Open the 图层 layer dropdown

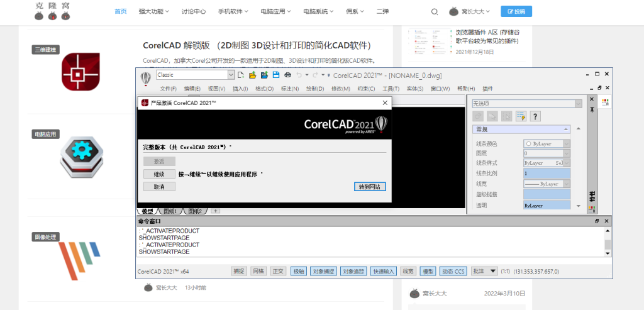[x=547, y=153]
